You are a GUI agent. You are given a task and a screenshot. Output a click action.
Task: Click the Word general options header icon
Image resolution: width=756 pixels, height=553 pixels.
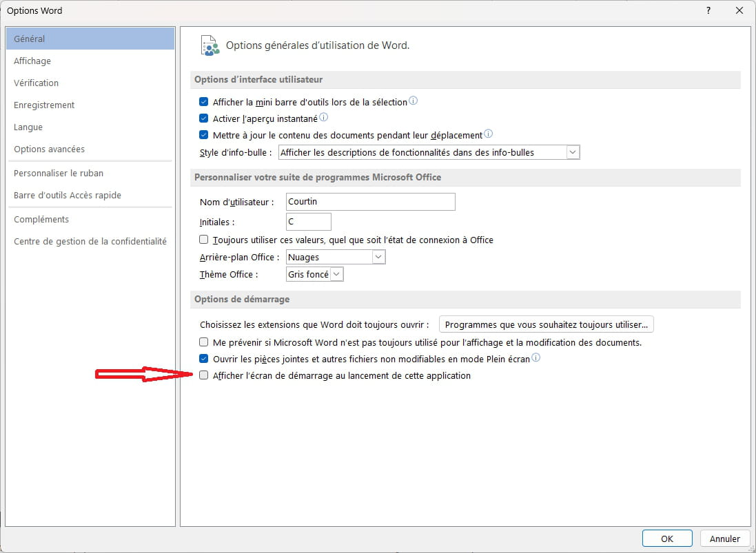(210, 45)
